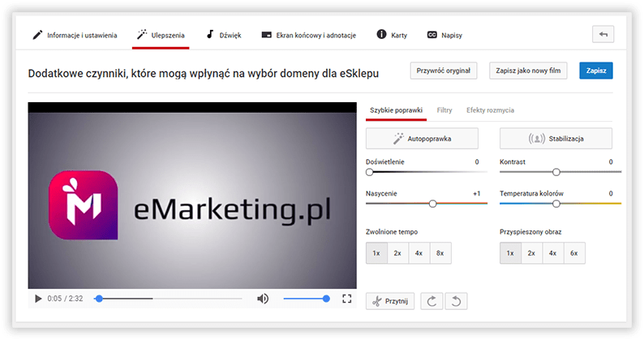Select 6x timelapse speed
644x340 pixels.
point(574,253)
